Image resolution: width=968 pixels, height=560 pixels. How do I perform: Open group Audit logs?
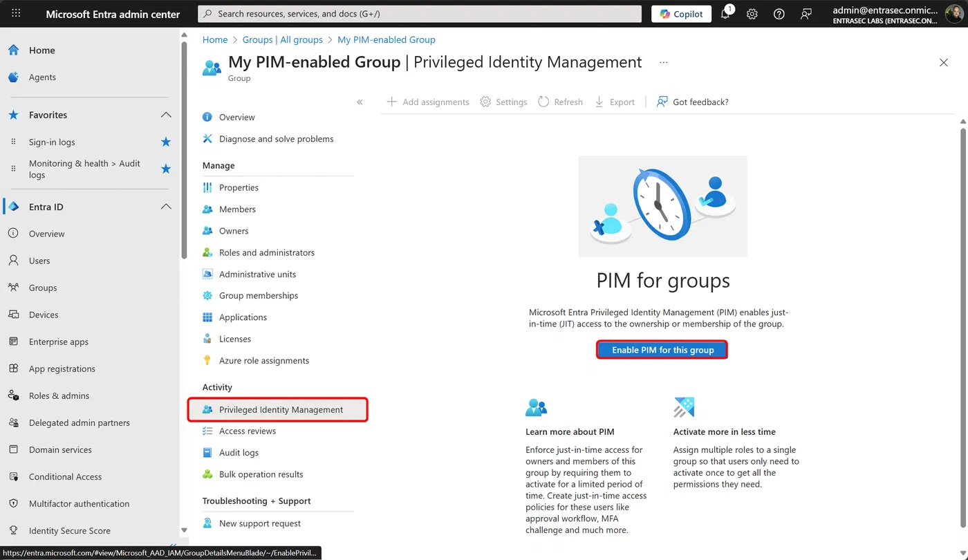239,453
